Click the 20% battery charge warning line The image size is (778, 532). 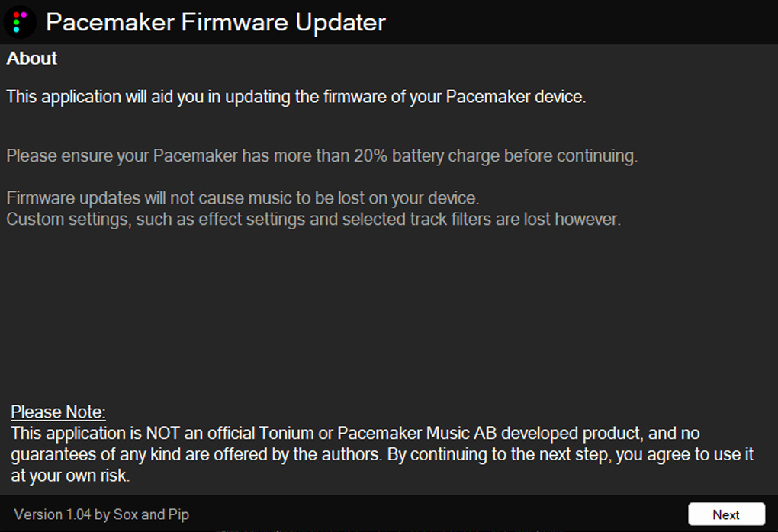tap(321, 157)
